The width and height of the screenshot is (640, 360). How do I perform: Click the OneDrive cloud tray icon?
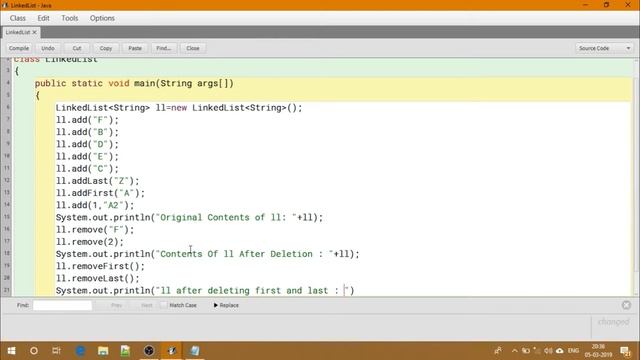(560, 351)
